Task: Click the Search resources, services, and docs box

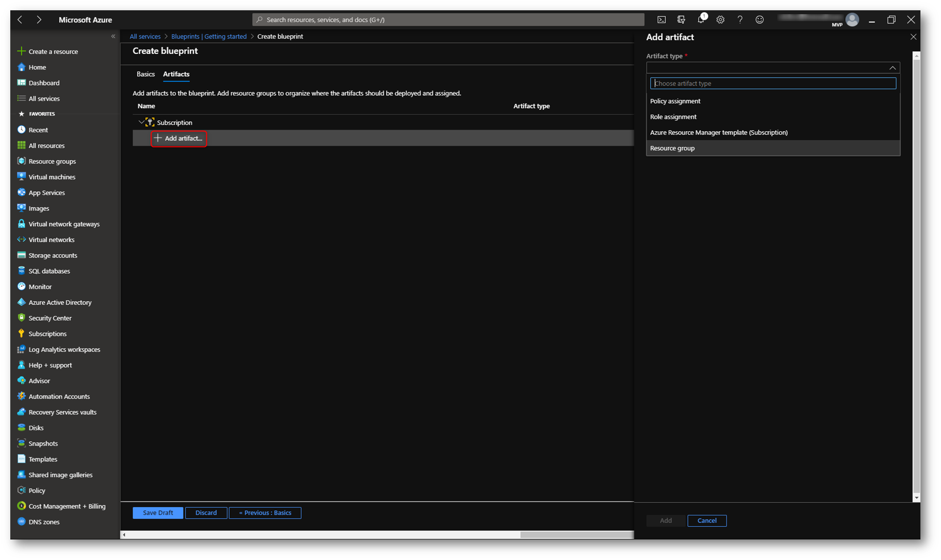Action: pyautogui.click(x=448, y=20)
